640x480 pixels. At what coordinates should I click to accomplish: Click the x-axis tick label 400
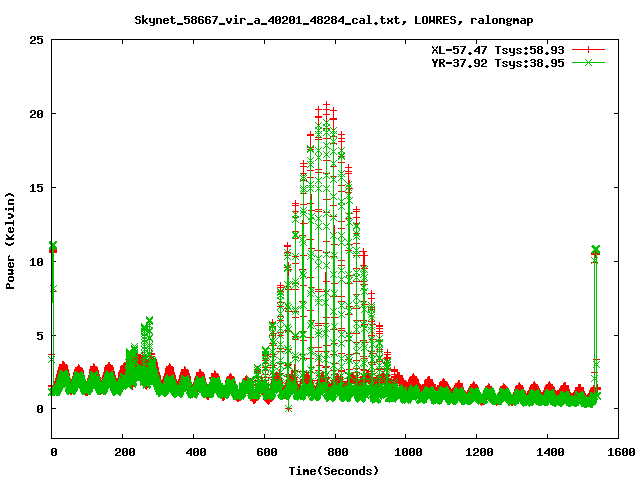(x=196, y=452)
